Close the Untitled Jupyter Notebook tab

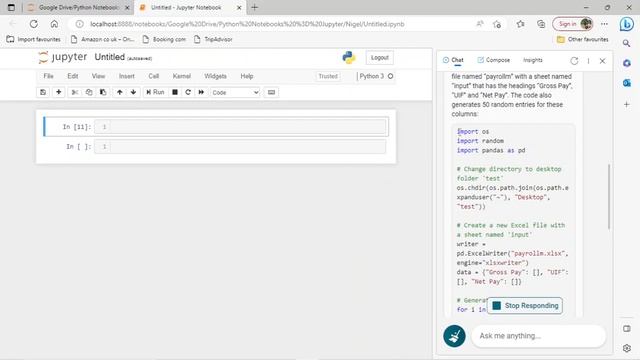(239, 7)
